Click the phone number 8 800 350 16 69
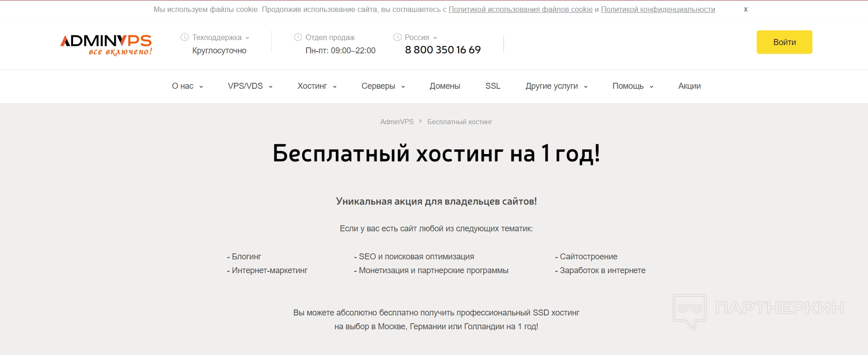 443,50
